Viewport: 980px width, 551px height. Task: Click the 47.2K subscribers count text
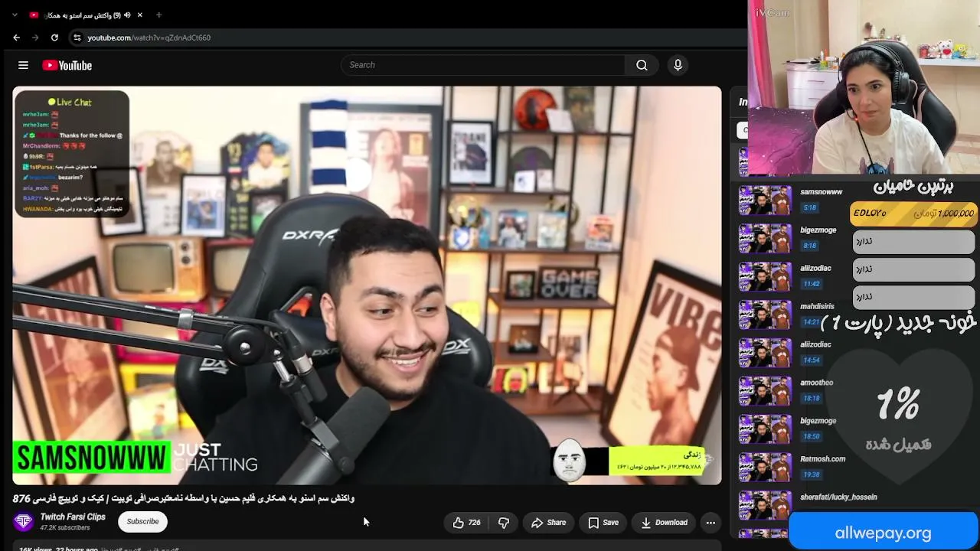[x=64, y=528]
